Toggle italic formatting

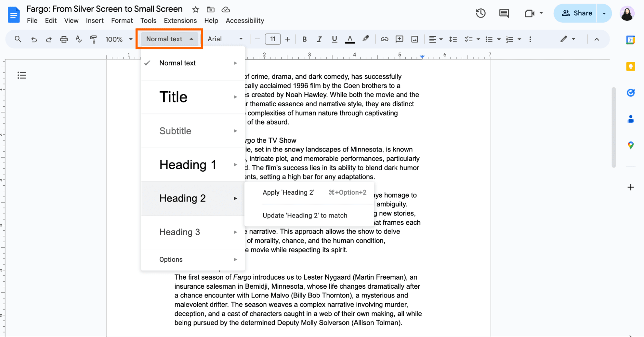point(319,39)
